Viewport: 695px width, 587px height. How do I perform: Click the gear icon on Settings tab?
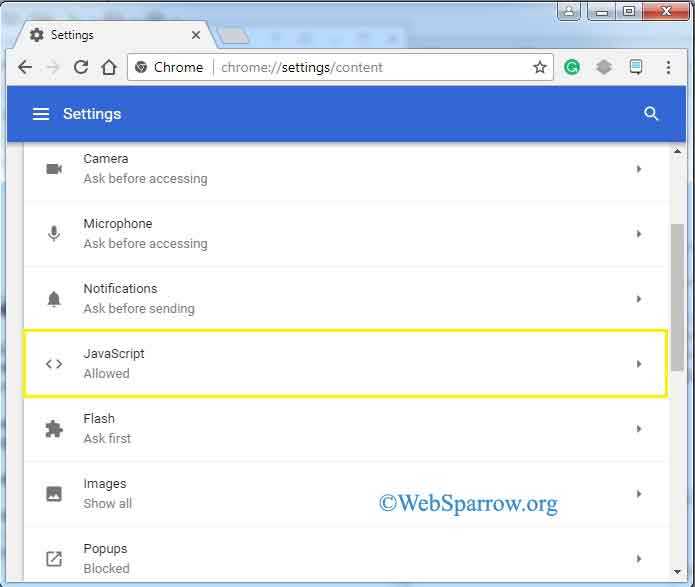tap(36, 35)
